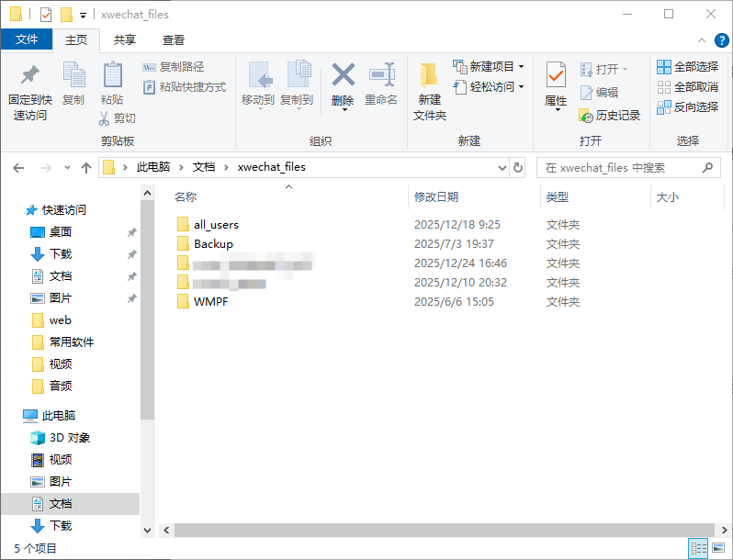Click the help question mark icon
The image size is (733, 560).
point(721,40)
